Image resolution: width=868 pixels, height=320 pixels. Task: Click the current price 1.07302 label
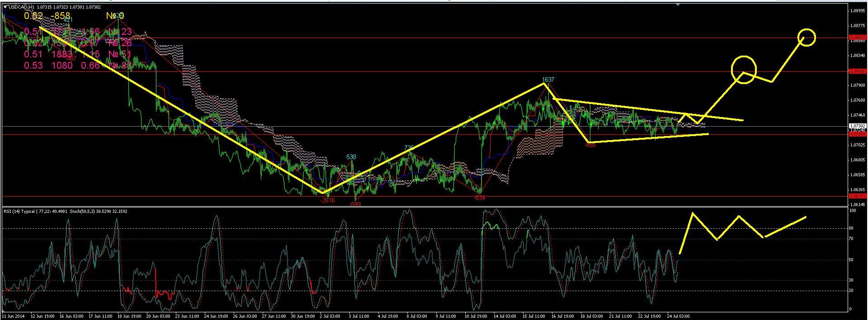858,126
